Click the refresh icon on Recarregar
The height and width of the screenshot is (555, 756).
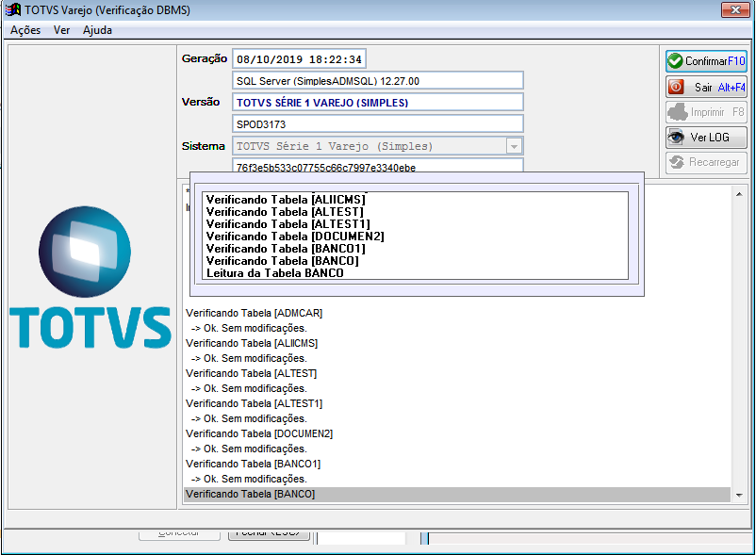coord(677,162)
